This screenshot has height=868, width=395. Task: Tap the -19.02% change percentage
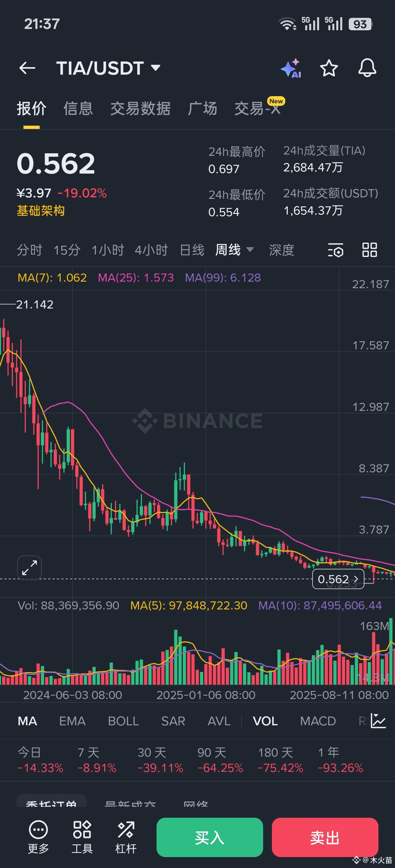tap(82, 193)
